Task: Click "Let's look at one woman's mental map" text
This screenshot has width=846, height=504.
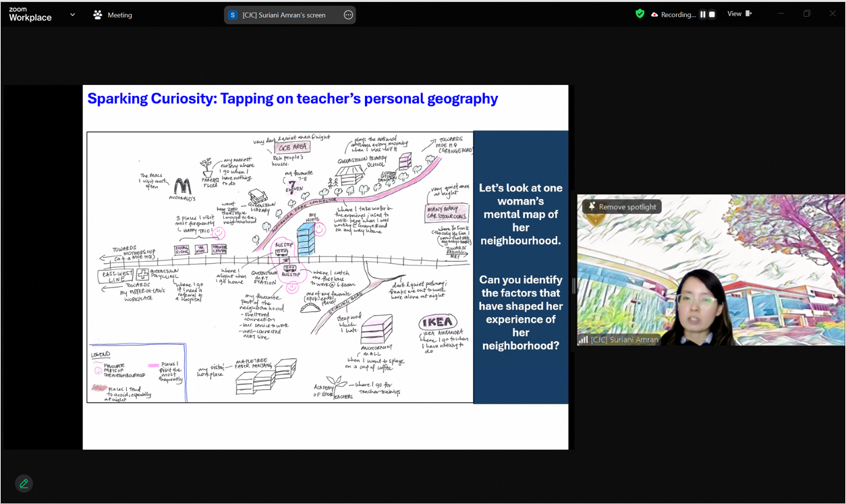Action: [x=521, y=214]
